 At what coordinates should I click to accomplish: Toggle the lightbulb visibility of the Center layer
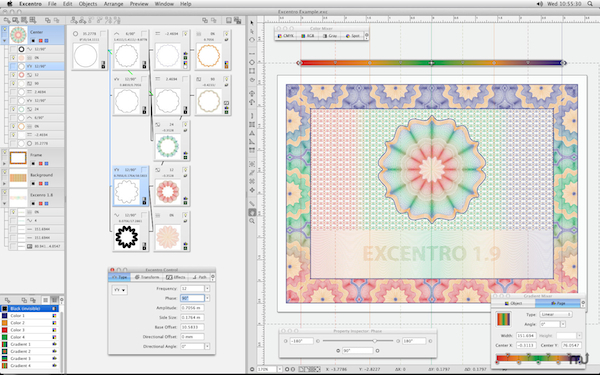(5, 29)
